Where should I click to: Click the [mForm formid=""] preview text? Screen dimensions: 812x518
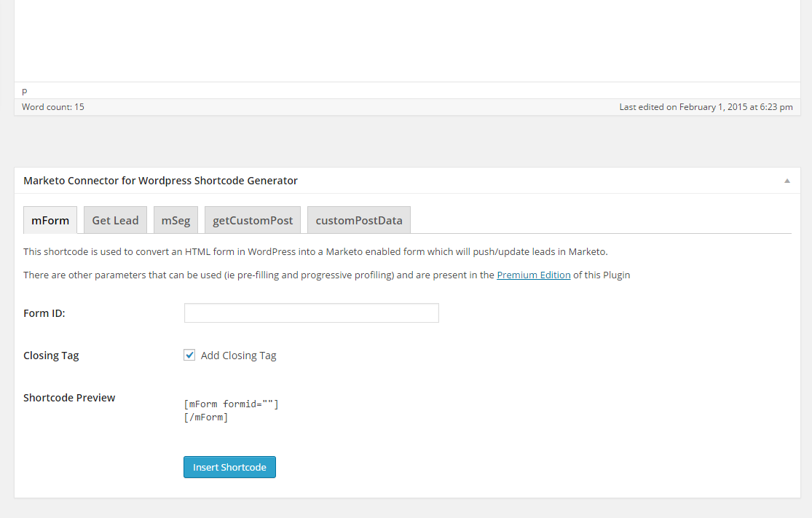(231, 404)
